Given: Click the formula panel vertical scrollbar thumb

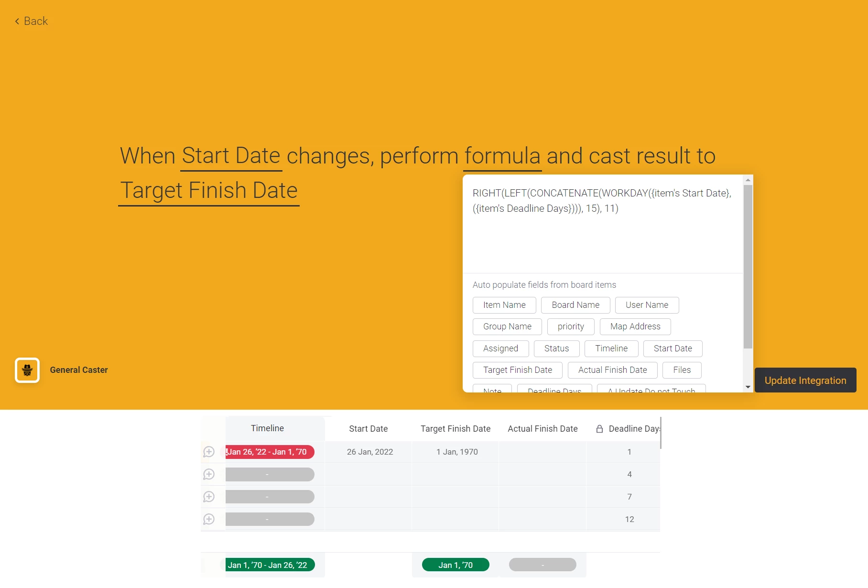Looking at the screenshot, I should pos(748,267).
